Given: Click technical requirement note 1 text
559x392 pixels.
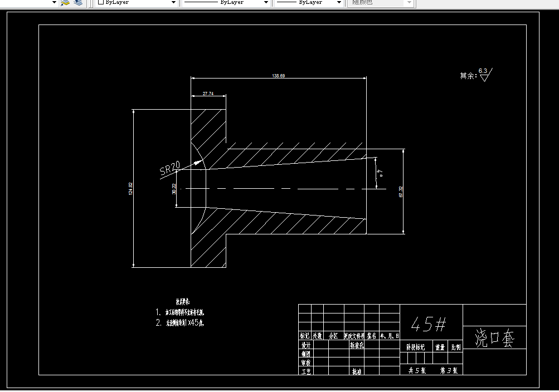Looking at the screenshot, I should pyautogui.click(x=180, y=312).
